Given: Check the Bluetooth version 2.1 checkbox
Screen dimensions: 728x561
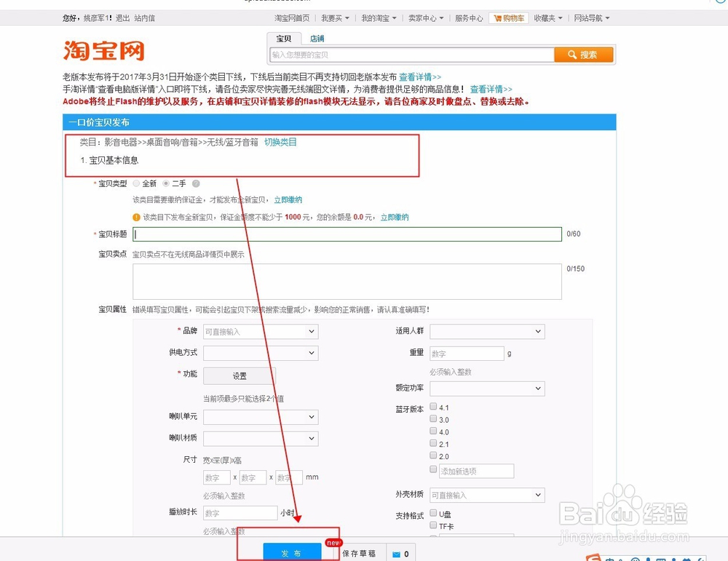Looking at the screenshot, I should 433,443.
